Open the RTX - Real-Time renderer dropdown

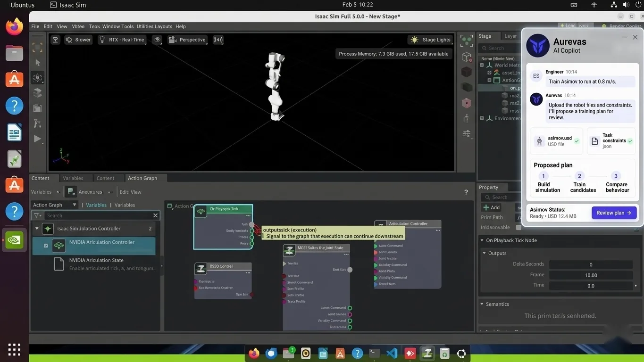click(122, 40)
